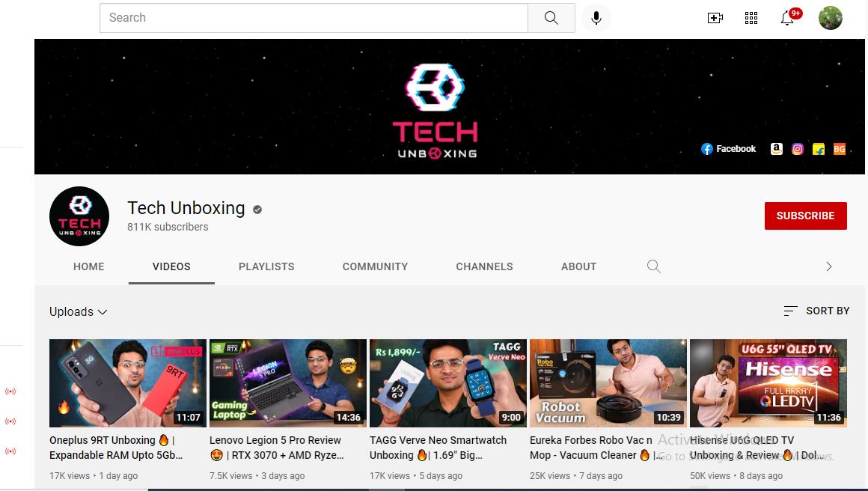Click '17K views • 1 day ago' text
Screen dimensions: 868x491
(94, 476)
